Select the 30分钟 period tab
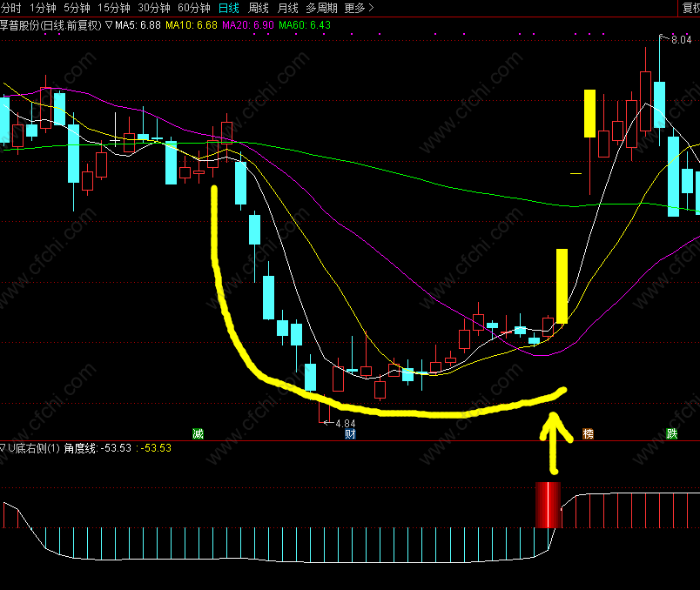This screenshot has width=700, height=590. coord(154,8)
